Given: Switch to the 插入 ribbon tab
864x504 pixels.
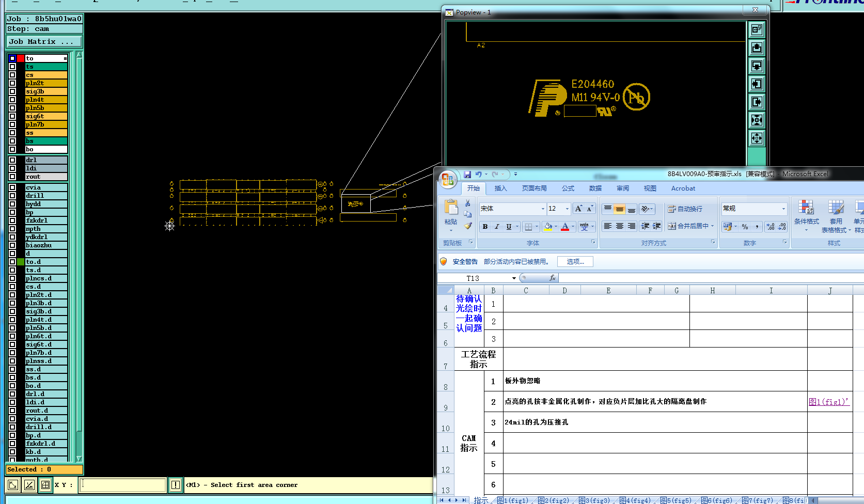Looking at the screenshot, I should coord(500,188).
